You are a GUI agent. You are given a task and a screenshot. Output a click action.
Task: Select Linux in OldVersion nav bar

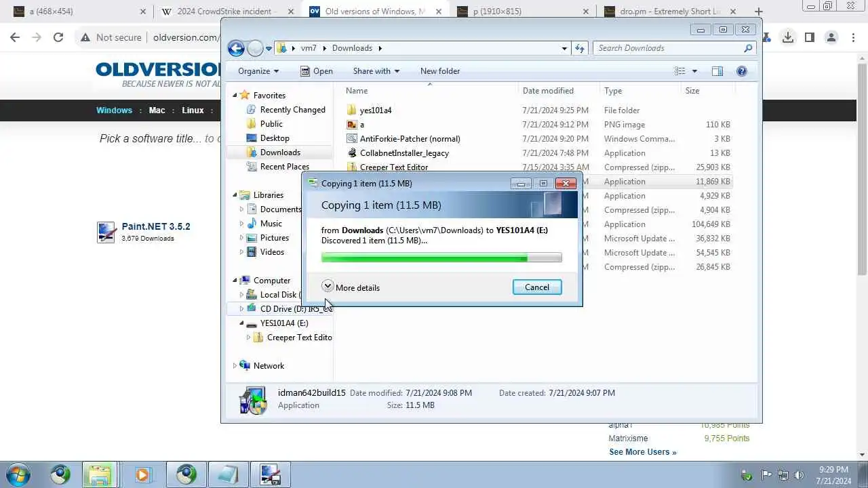pyautogui.click(x=193, y=110)
